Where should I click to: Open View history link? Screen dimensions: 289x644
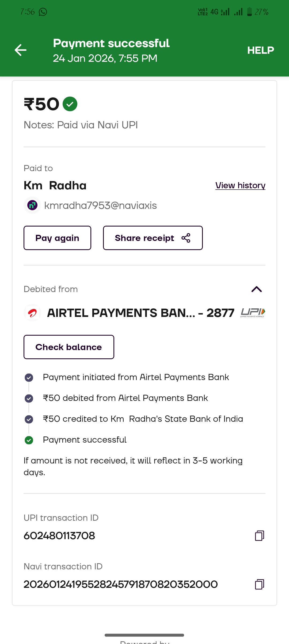point(240,185)
